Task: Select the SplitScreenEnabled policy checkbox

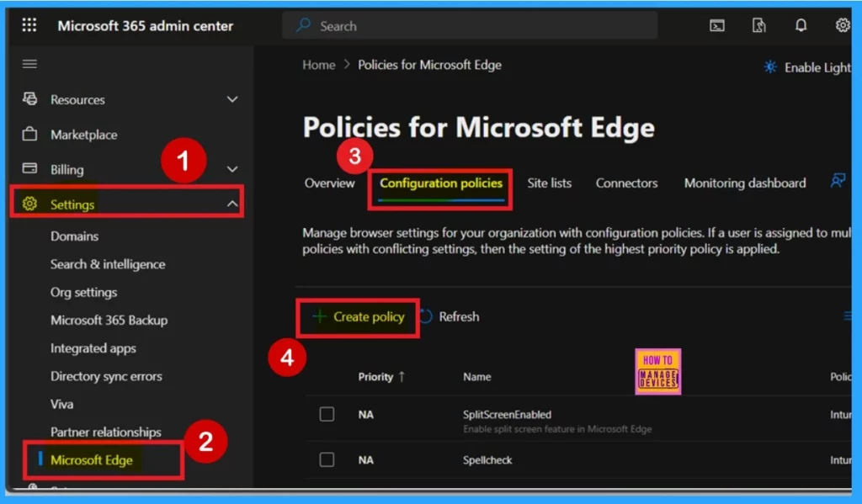Action: click(x=327, y=414)
